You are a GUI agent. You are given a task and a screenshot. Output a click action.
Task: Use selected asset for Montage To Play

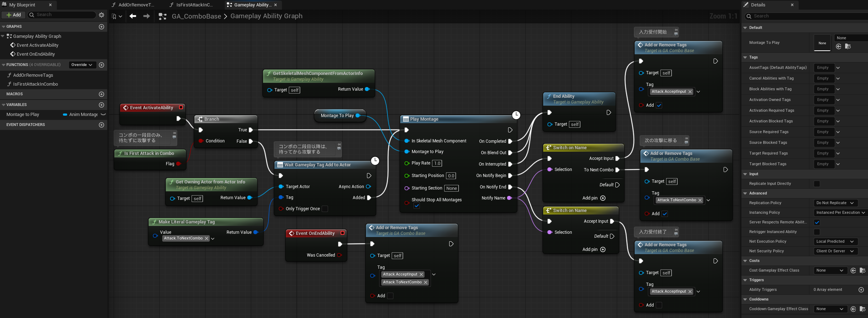click(x=839, y=47)
